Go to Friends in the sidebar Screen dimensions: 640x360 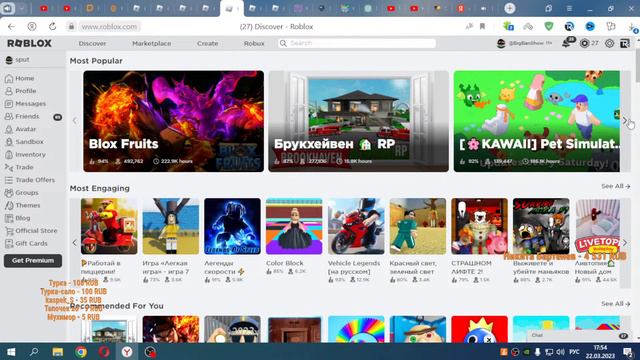click(22, 116)
